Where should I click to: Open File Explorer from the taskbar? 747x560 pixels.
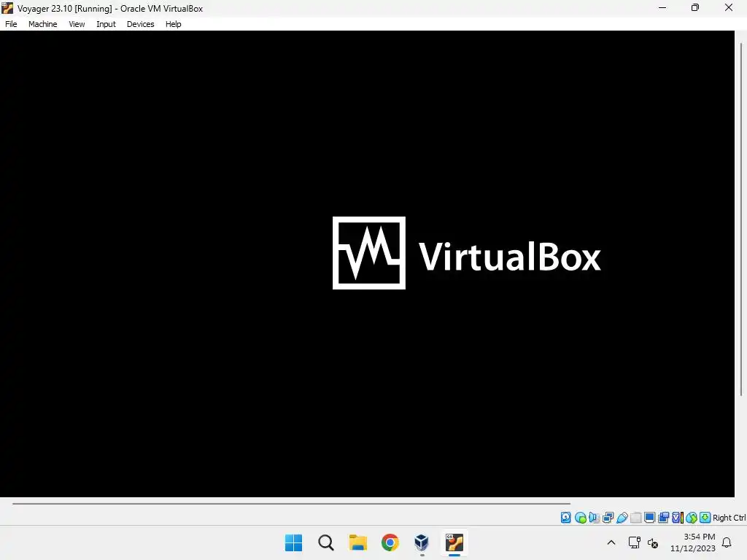point(357,542)
